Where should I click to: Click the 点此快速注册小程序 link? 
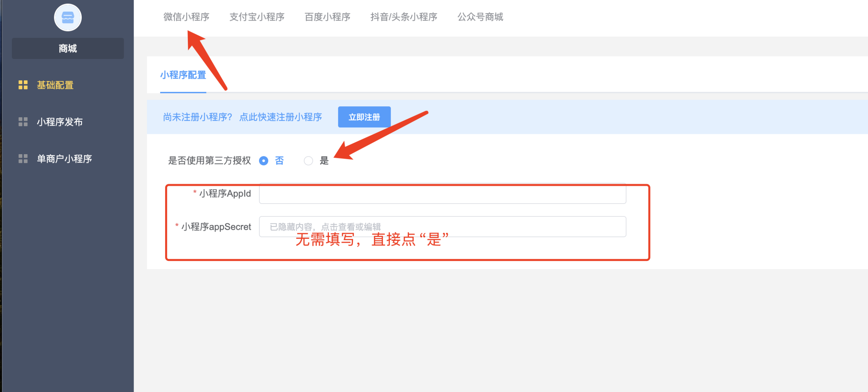click(x=280, y=117)
